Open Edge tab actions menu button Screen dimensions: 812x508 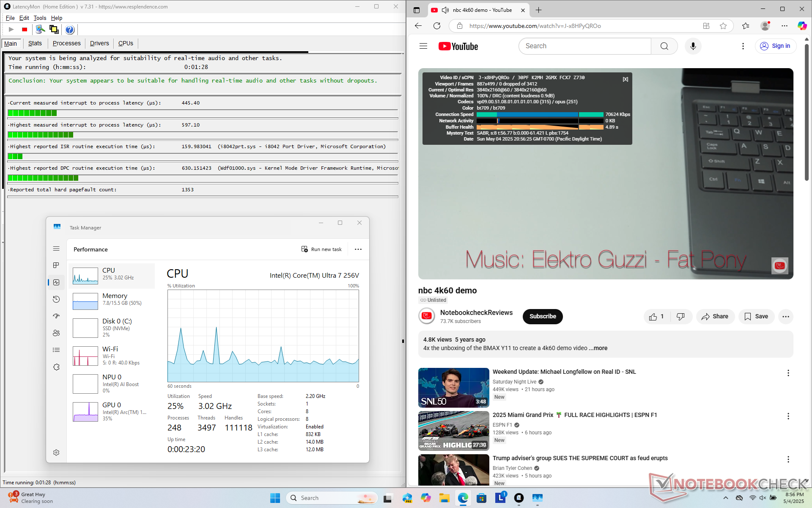(417, 10)
